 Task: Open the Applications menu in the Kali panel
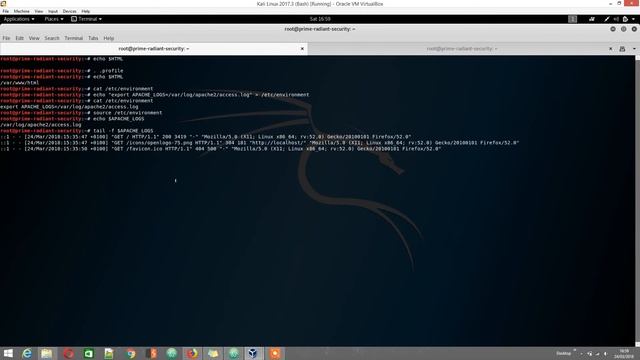click(x=19, y=19)
